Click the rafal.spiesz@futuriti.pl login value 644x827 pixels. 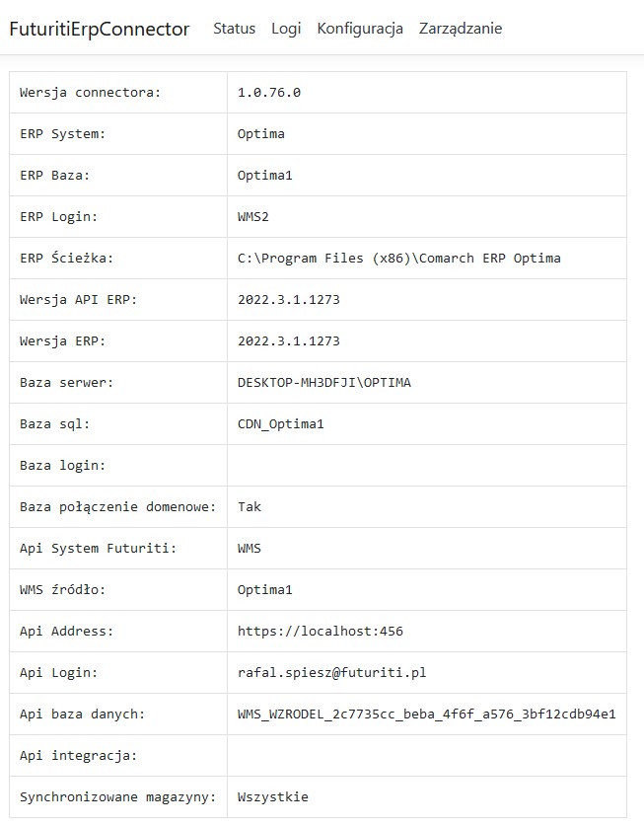point(331,673)
